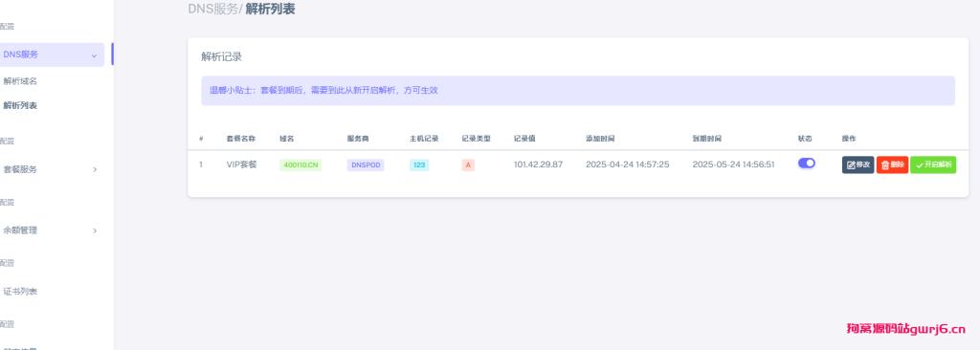Expand the 套餐服务 sidebar menu

click(50, 169)
